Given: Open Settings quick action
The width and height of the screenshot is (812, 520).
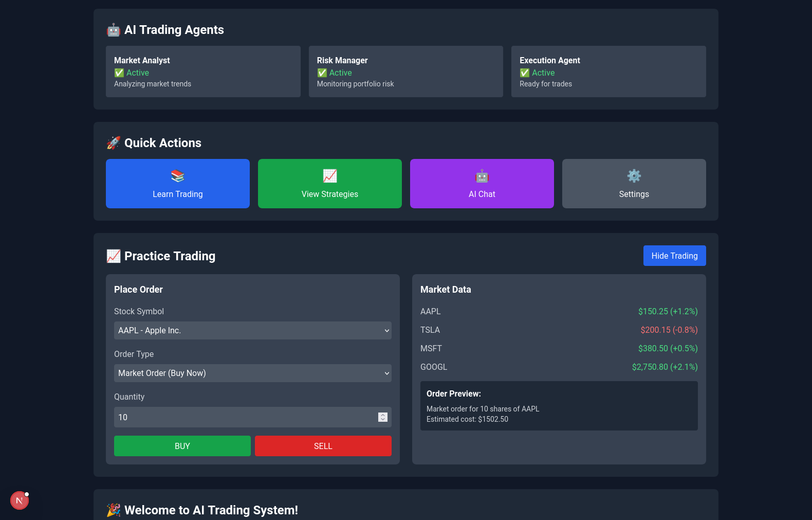Looking at the screenshot, I should (x=634, y=184).
